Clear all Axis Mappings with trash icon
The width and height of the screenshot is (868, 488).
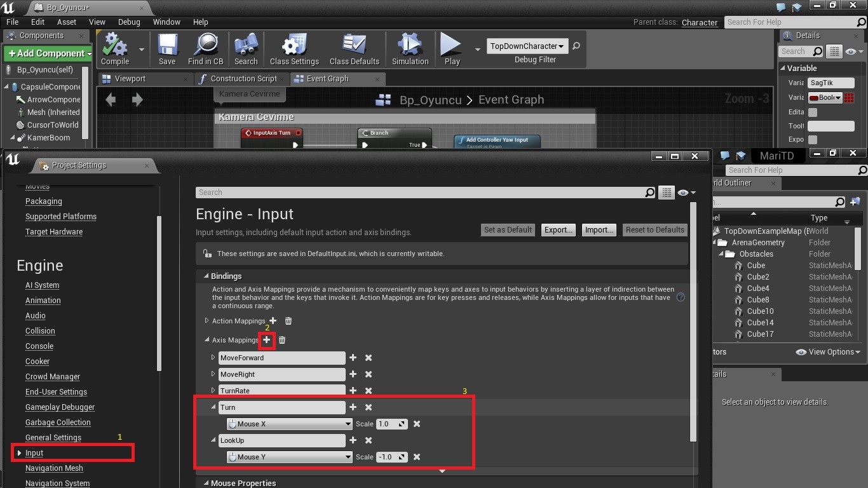(282, 340)
